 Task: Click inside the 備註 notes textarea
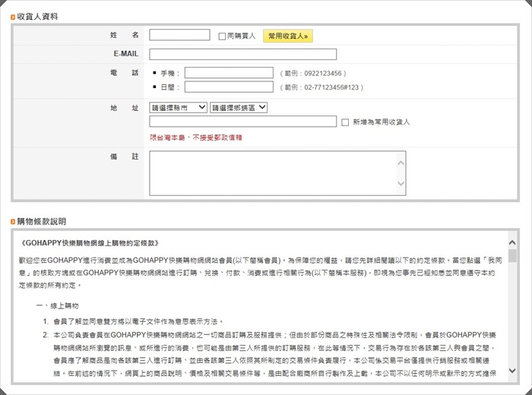point(271,171)
